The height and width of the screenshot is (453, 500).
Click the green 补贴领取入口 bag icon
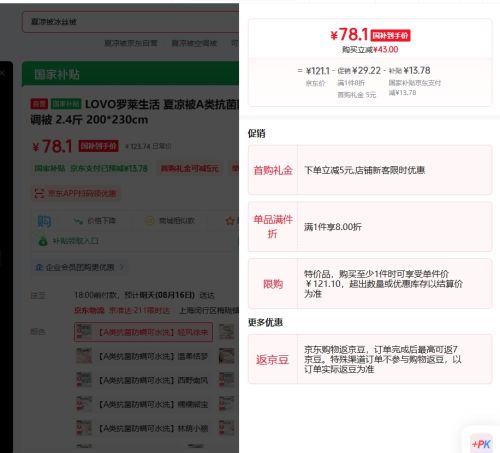(x=43, y=241)
